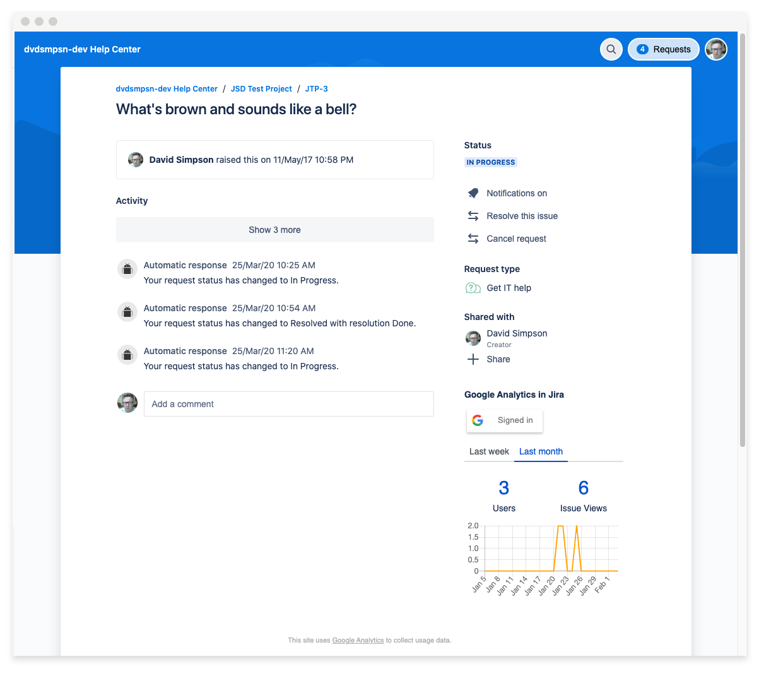Click the Cancel request arrows icon

(x=473, y=239)
